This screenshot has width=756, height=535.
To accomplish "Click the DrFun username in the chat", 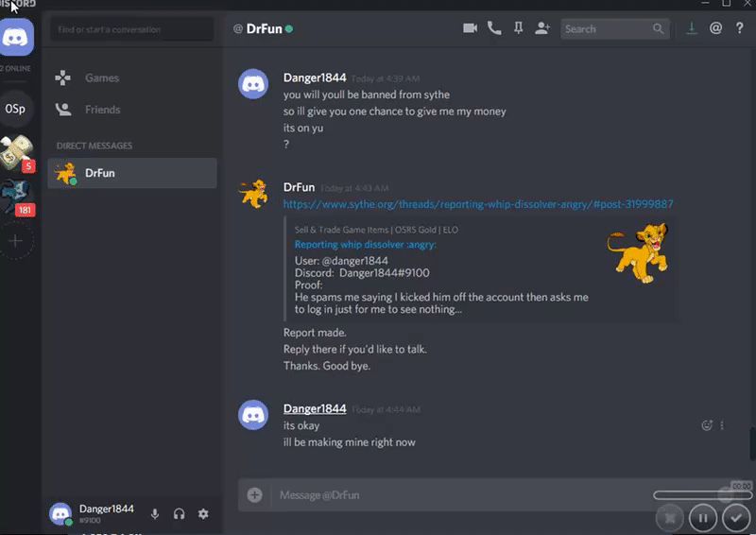I will [299, 187].
